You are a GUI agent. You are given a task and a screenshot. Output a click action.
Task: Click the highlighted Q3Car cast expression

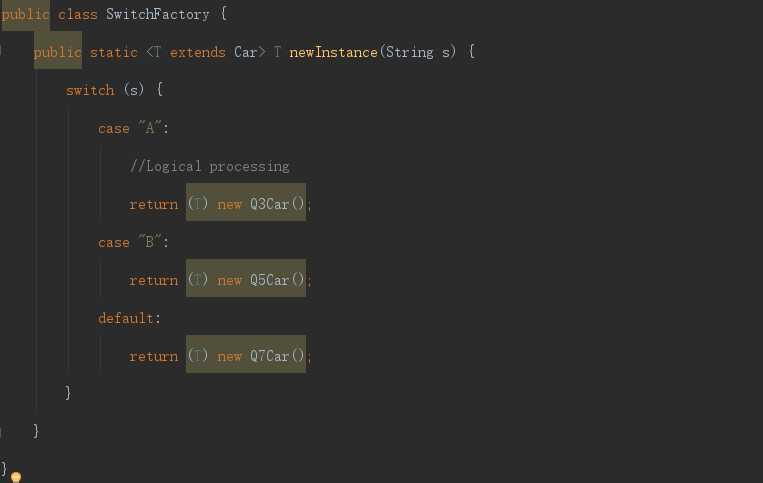click(246, 204)
